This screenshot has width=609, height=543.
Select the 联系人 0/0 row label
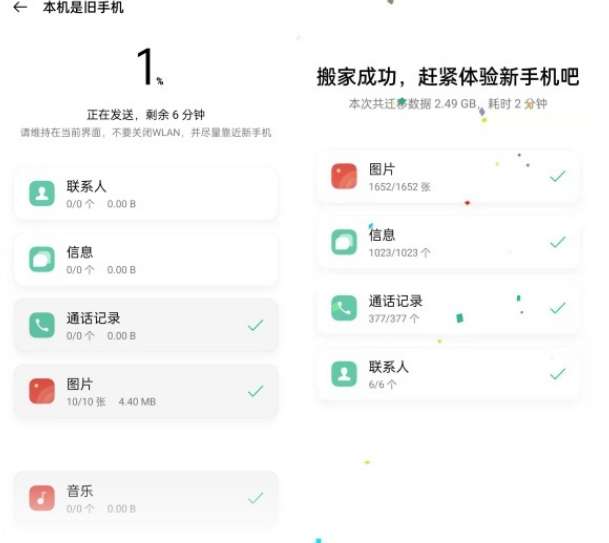tap(86, 186)
